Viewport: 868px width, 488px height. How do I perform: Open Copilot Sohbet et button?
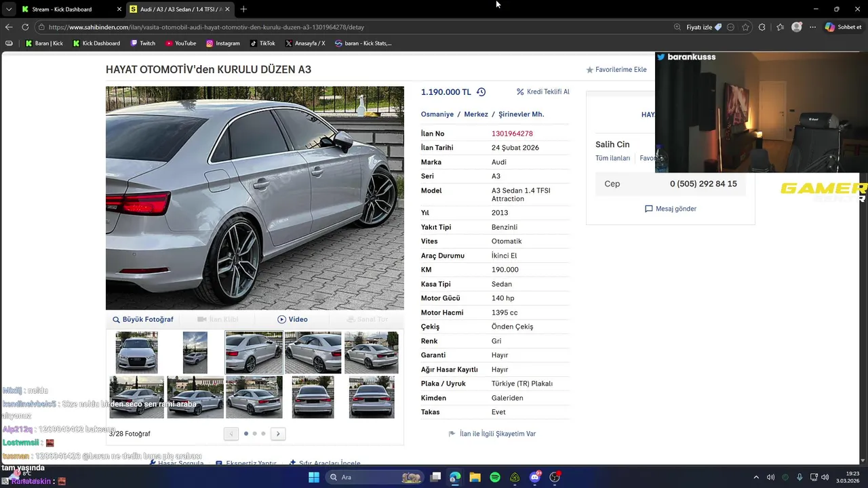pyautogui.click(x=844, y=27)
